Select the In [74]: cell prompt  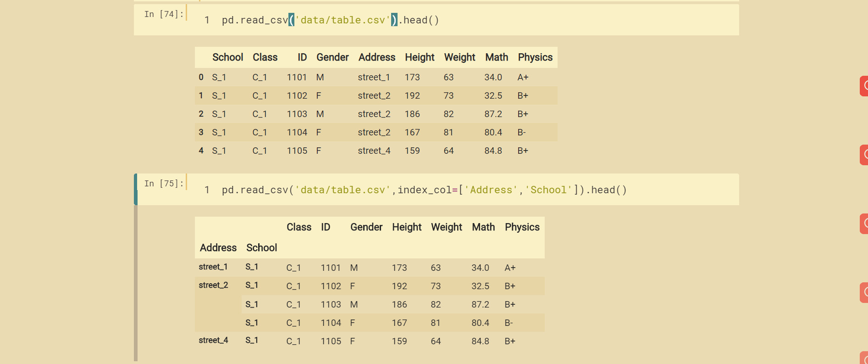coord(164,14)
